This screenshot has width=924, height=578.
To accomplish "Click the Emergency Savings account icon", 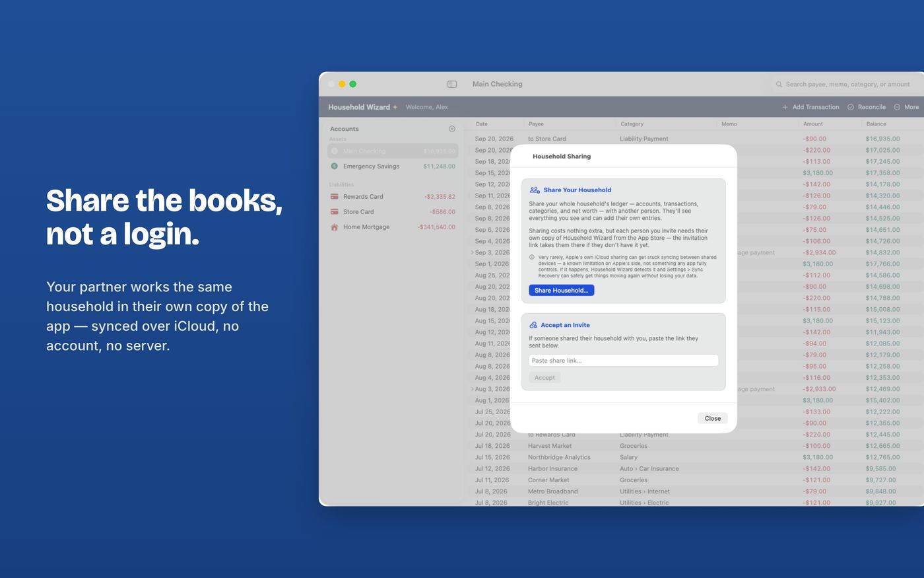I will (x=335, y=166).
